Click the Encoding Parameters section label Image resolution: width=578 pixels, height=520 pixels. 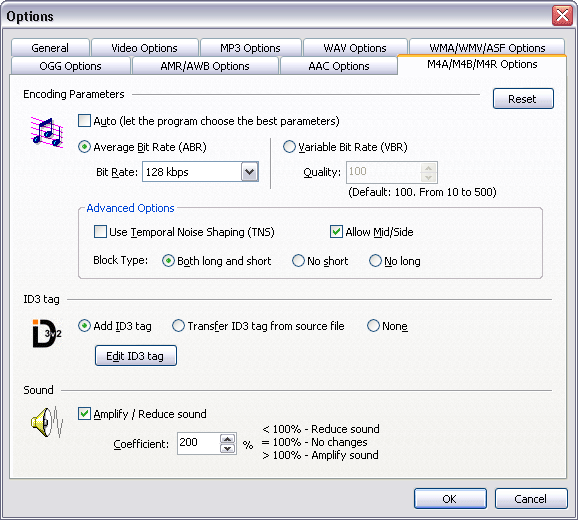coord(74,94)
